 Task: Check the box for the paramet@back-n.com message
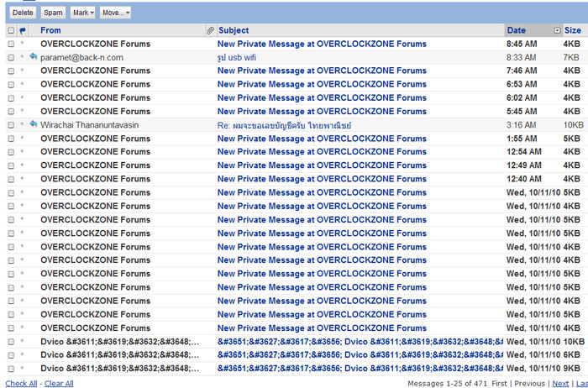click(x=11, y=57)
